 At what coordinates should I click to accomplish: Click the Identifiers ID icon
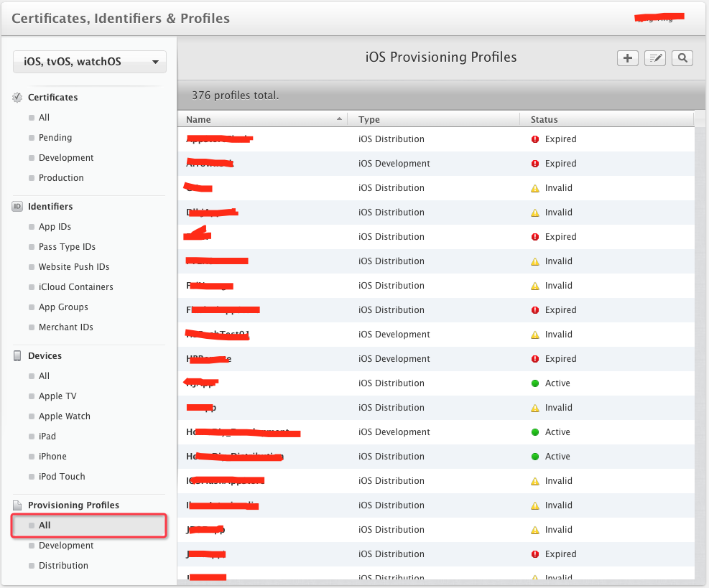(x=18, y=207)
